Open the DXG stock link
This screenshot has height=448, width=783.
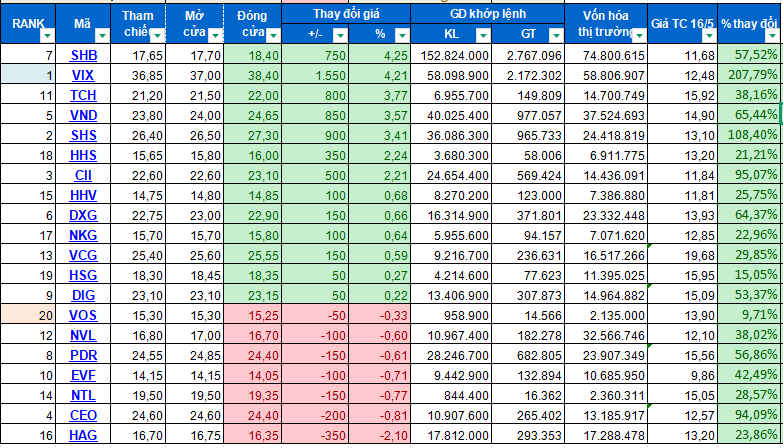83,215
